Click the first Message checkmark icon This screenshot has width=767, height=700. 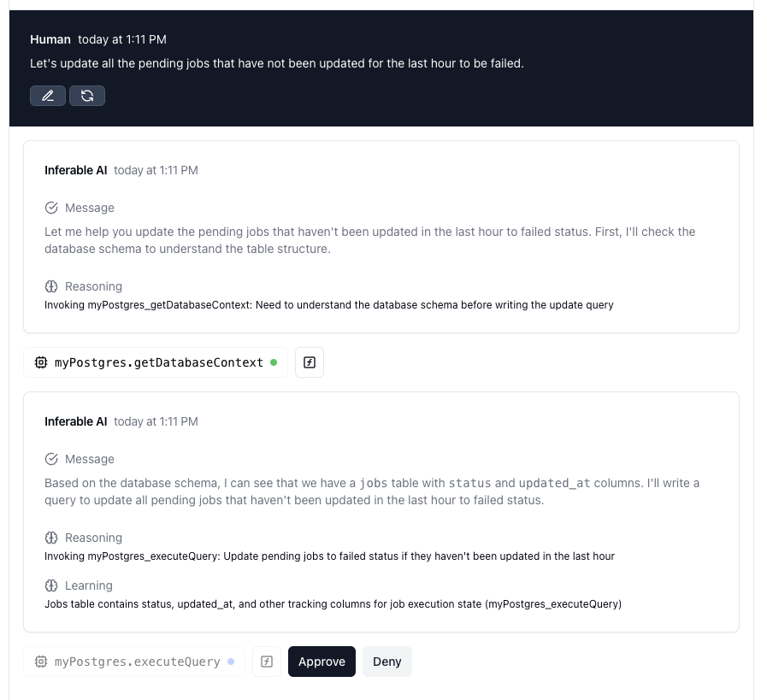coord(51,208)
